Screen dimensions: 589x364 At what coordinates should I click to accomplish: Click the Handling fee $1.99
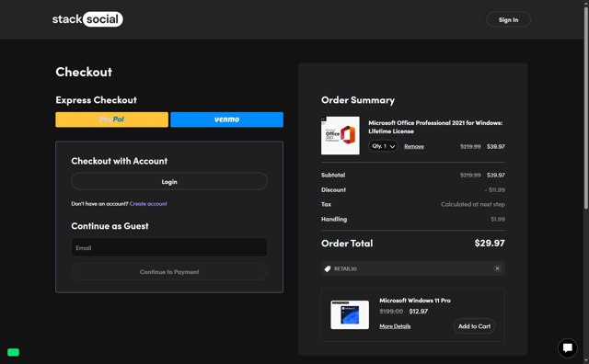[x=498, y=219]
